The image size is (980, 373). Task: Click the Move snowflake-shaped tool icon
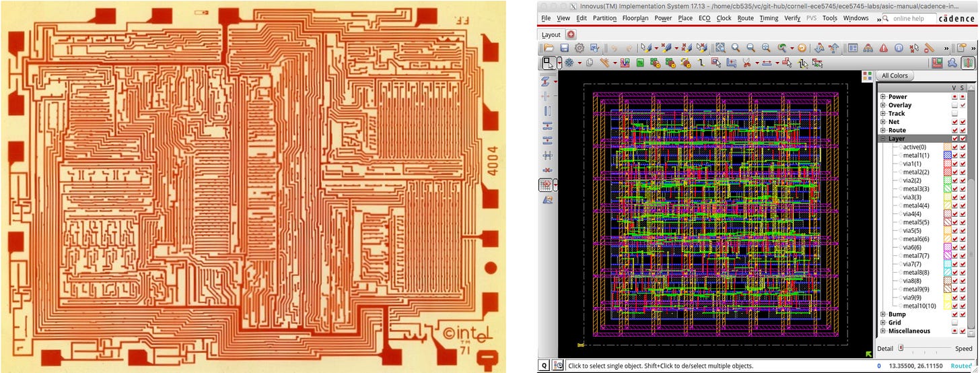coord(569,63)
